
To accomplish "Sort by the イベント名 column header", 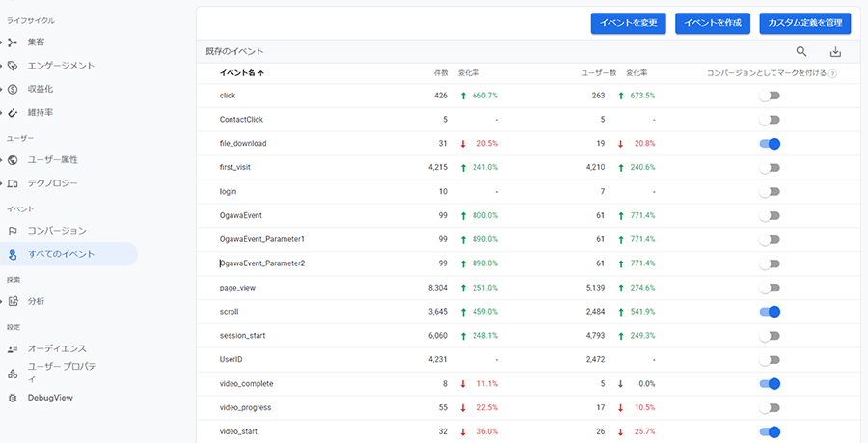I will tap(238, 73).
